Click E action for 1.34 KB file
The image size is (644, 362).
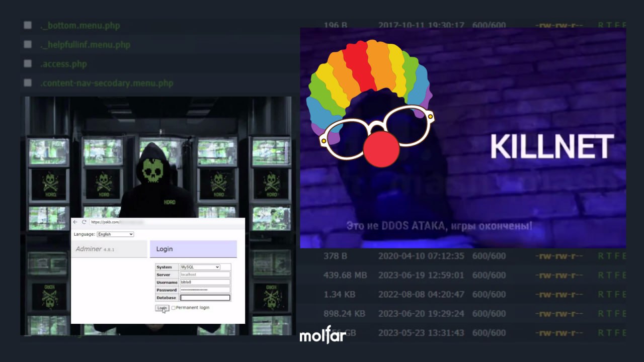(x=624, y=294)
